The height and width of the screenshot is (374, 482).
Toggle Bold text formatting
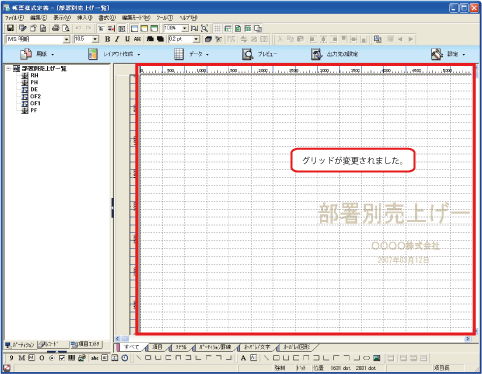coord(107,39)
